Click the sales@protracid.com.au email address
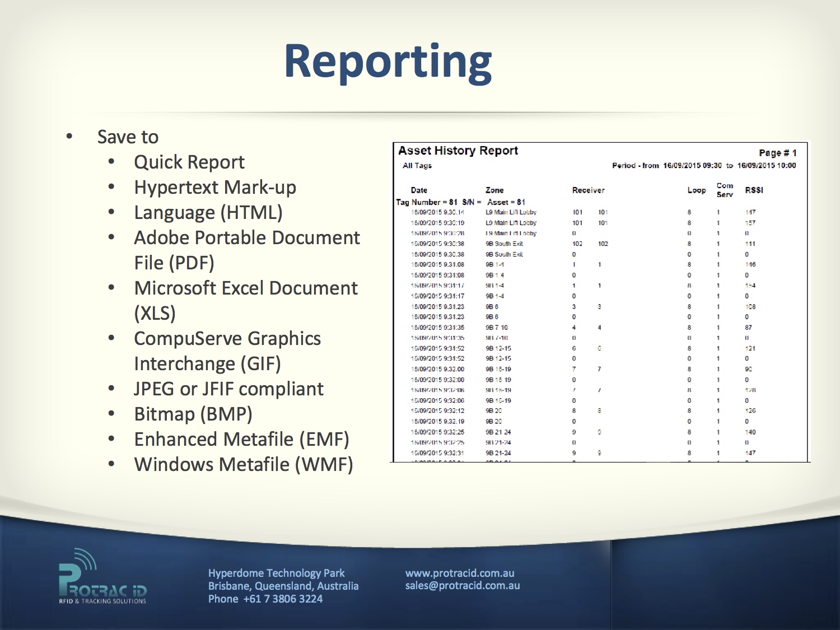This screenshot has height=630, width=840. click(x=462, y=586)
